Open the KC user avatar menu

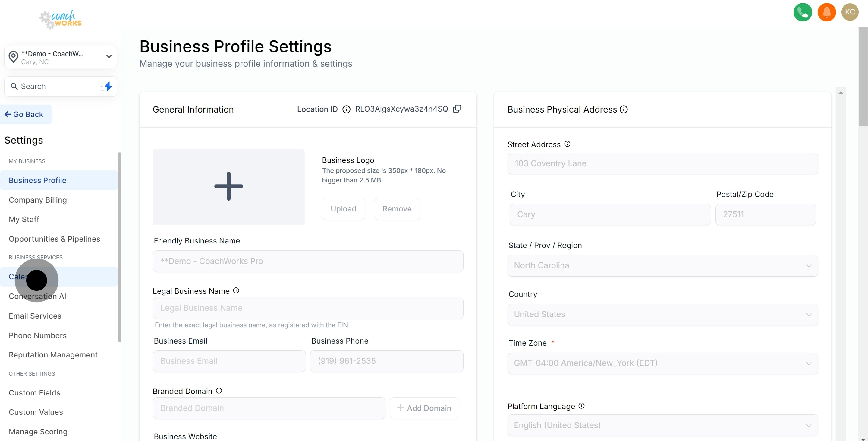(850, 12)
